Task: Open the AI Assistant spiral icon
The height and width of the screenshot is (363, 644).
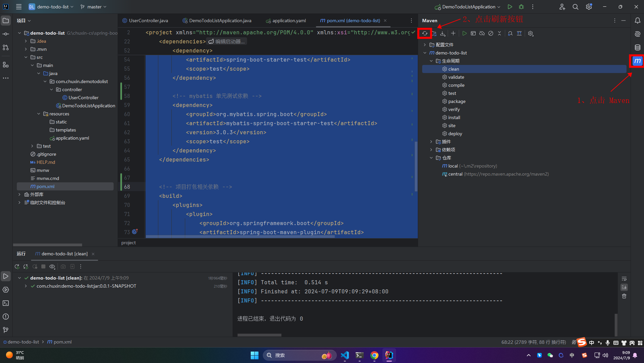Action: point(637,34)
